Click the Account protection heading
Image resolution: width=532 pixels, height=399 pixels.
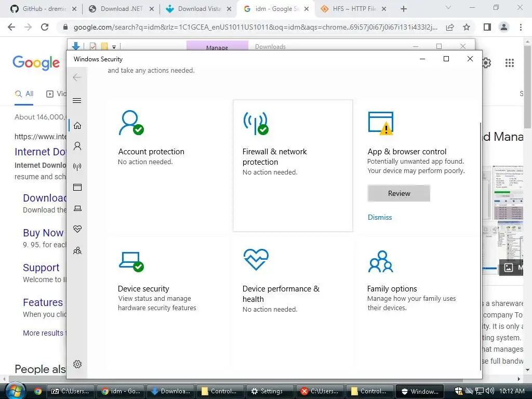[151, 152]
